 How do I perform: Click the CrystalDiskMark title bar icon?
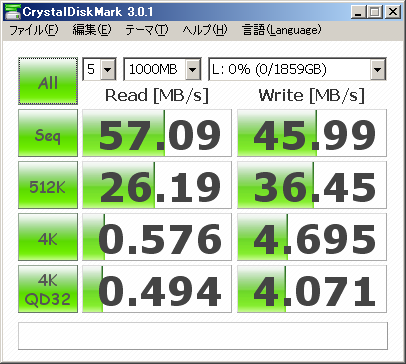pyautogui.click(x=12, y=12)
